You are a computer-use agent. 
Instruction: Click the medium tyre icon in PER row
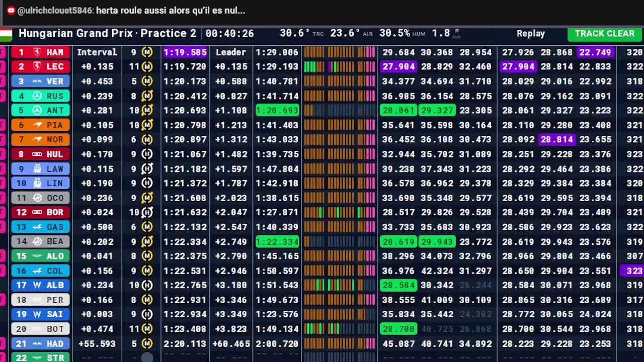coord(147,300)
